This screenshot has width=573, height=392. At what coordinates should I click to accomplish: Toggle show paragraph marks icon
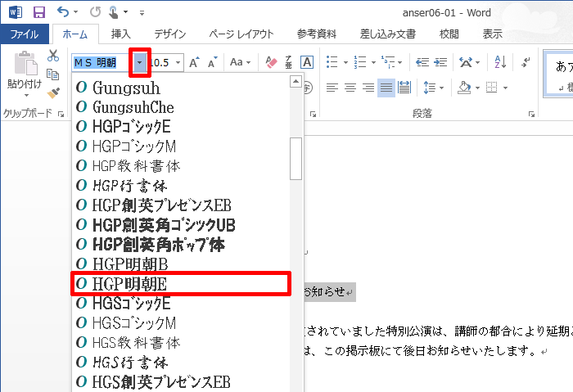tap(526, 62)
